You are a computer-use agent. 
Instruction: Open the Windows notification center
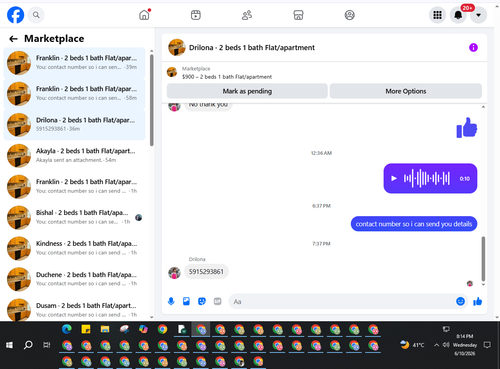coord(487,345)
